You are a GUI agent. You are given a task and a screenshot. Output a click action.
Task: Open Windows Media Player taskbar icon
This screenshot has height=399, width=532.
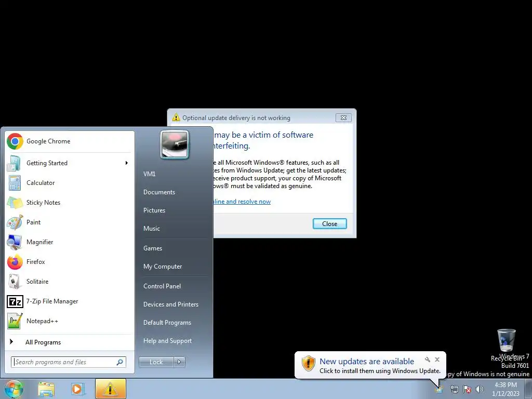coord(77,389)
